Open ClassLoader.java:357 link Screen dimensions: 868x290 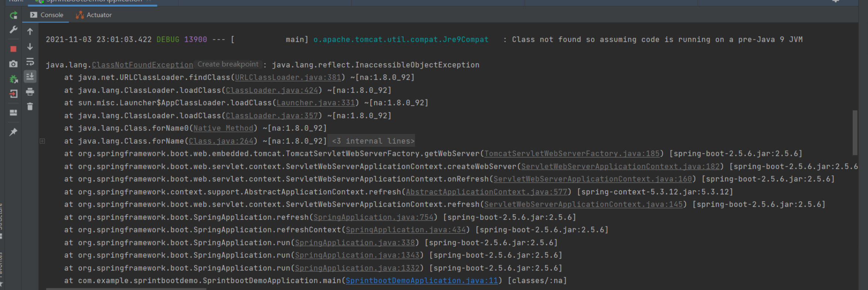click(272, 116)
